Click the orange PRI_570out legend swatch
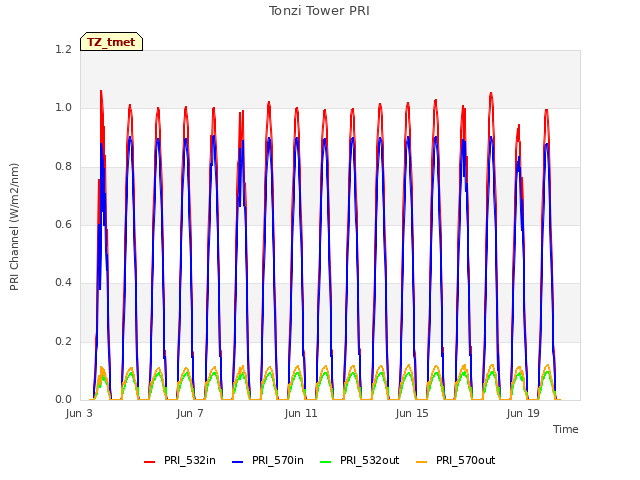 click(421, 462)
